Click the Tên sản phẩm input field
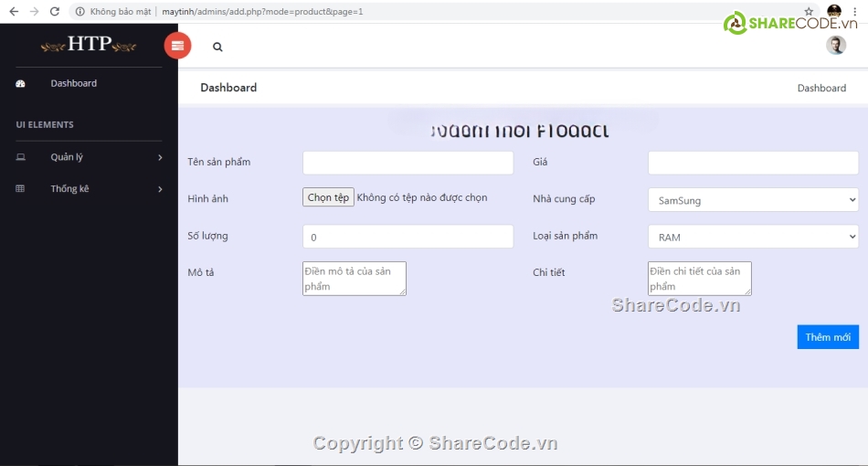868x466 pixels. tap(408, 163)
